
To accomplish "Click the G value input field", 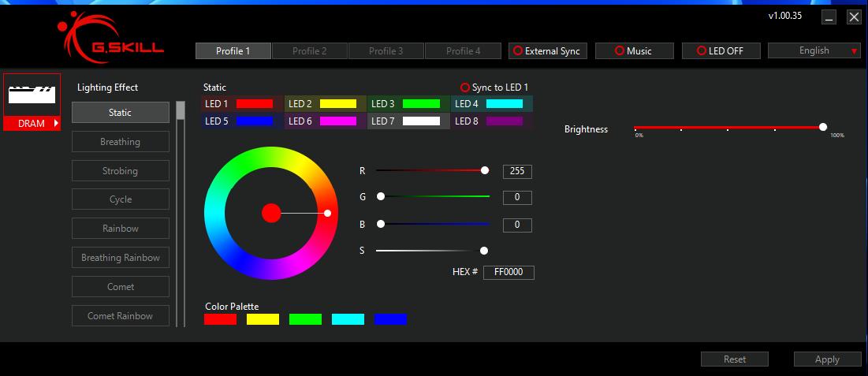I will tap(517, 197).
